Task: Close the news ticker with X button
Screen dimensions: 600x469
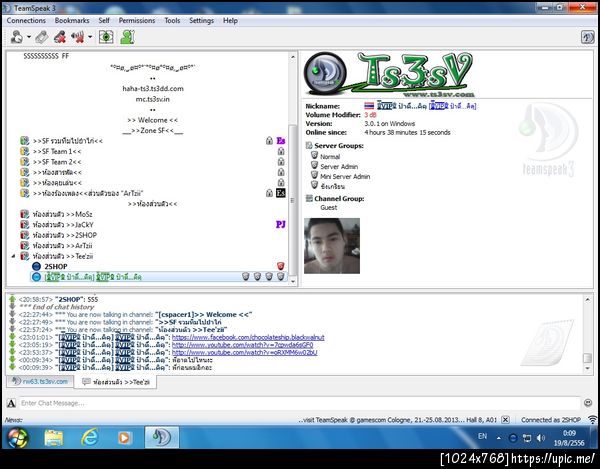Action: tap(505, 420)
